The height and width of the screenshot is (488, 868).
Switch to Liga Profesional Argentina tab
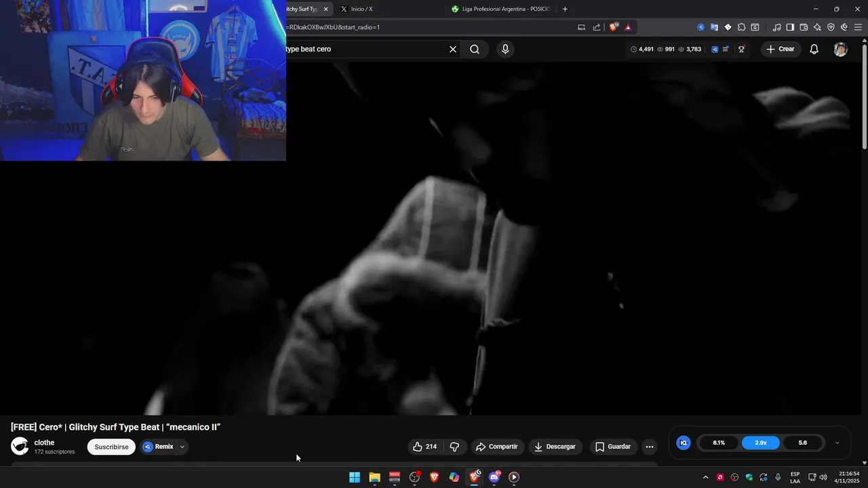pyautogui.click(x=500, y=9)
